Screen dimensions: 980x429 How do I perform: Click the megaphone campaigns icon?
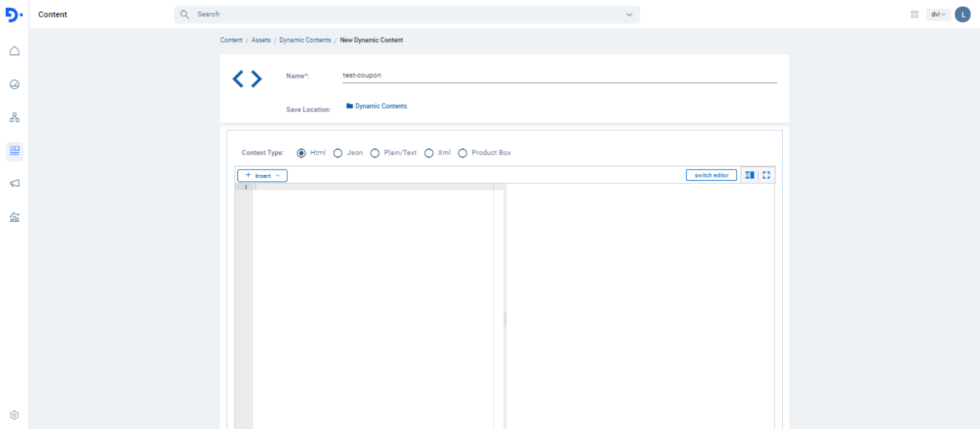click(14, 183)
